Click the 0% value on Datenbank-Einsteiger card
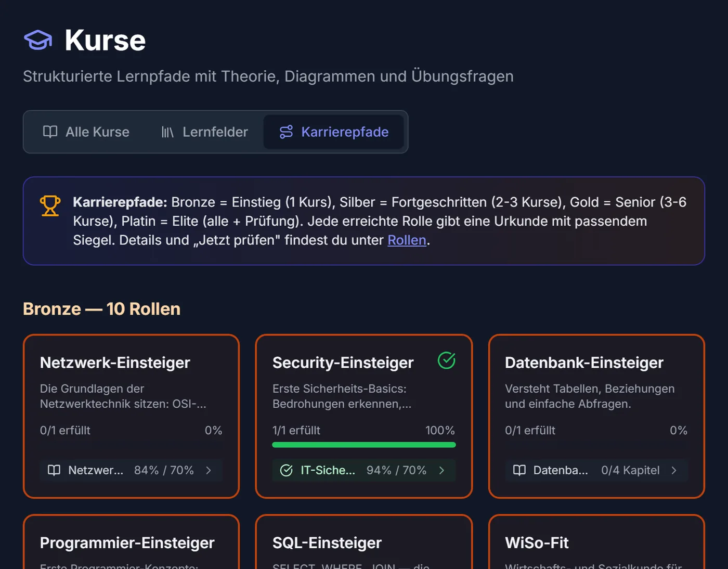 click(679, 431)
